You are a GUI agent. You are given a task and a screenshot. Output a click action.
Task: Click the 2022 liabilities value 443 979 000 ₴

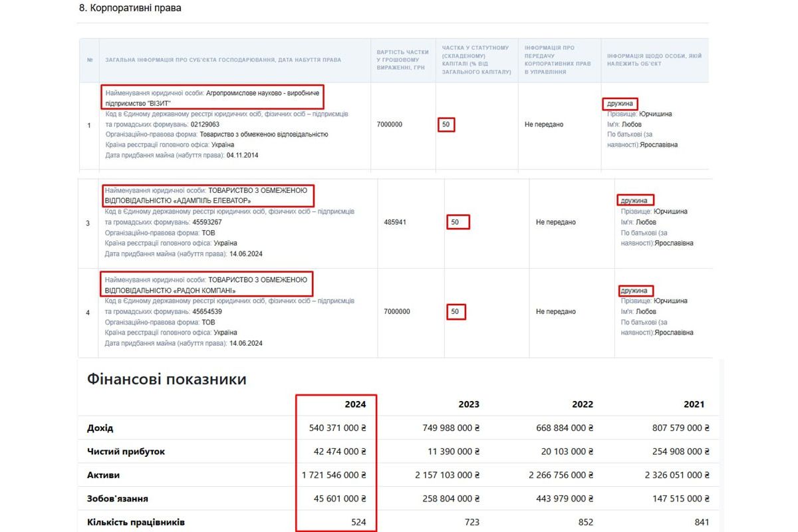coord(561,499)
